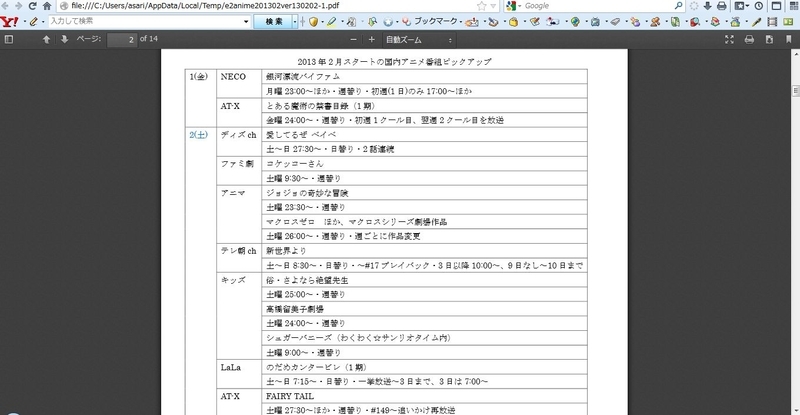The width and height of the screenshot is (800, 415).
Task: Print the page from the browser toolbar
Action: (721, 6)
